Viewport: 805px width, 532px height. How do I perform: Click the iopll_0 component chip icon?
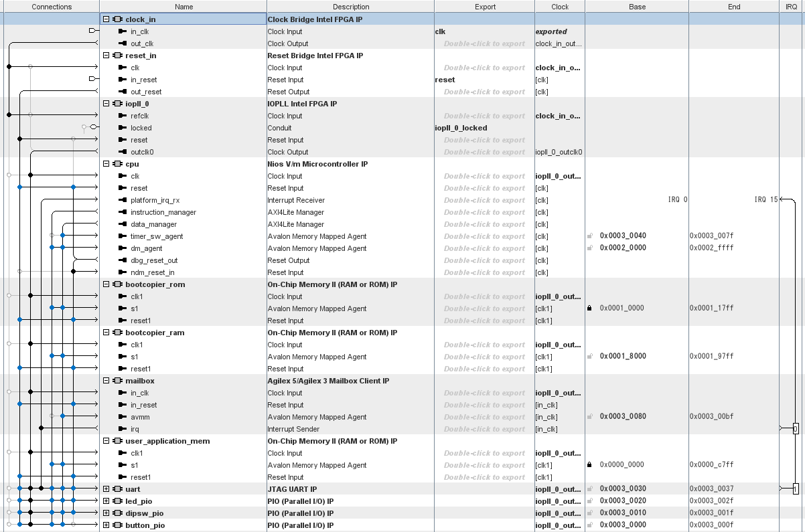click(x=118, y=104)
